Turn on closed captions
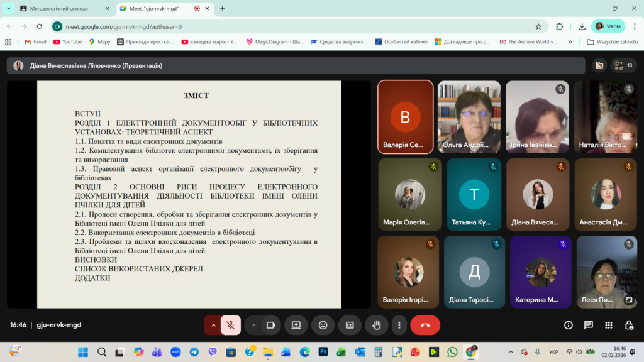This screenshot has height=362, width=644. [350, 325]
